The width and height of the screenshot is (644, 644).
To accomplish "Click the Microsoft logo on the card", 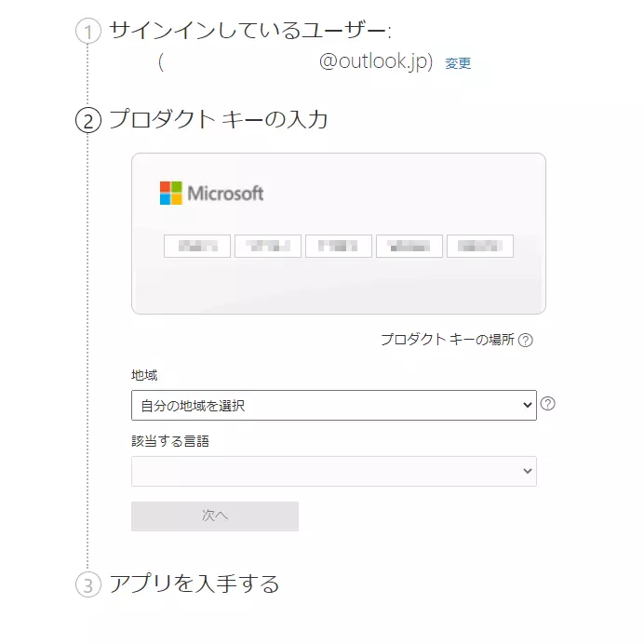I will click(211, 193).
